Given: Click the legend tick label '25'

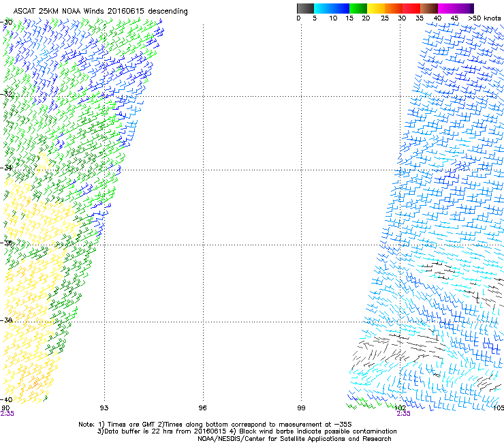Looking at the screenshot, I should tap(385, 18).
